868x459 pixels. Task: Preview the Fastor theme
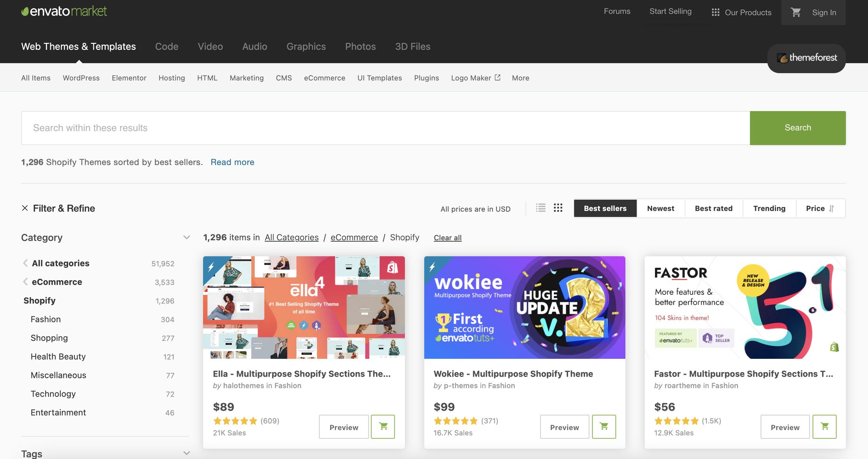pyautogui.click(x=785, y=427)
